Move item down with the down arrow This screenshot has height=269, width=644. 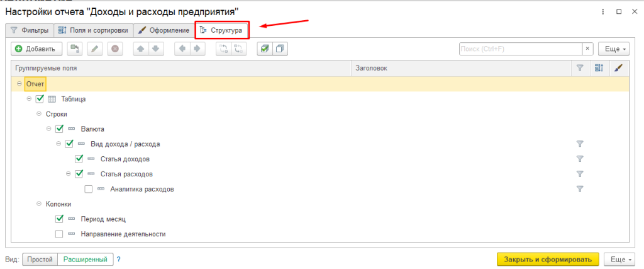click(x=156, y=49)
